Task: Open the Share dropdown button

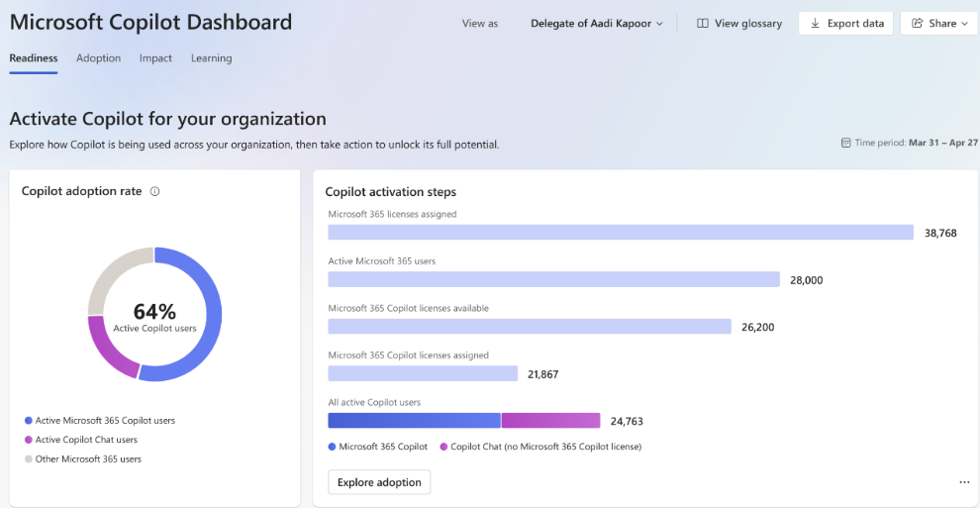Action: click(x=938, y=23)
